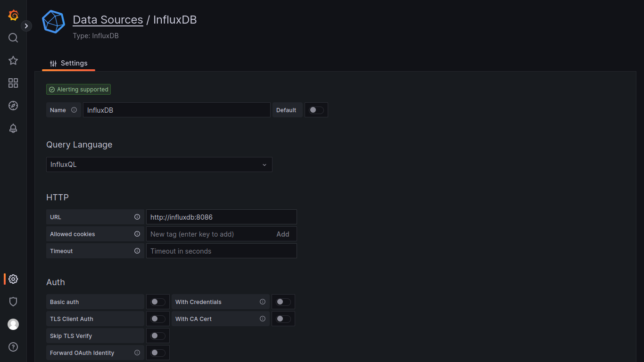Screen dimensions: 644x362
Task: Open Starred dashboards in sidebar
Action: click(13, 60)
